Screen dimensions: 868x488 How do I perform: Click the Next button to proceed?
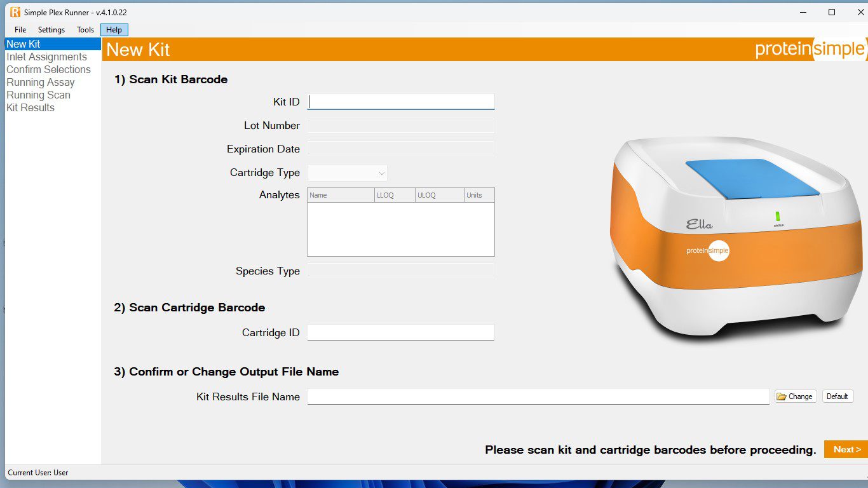846,449
